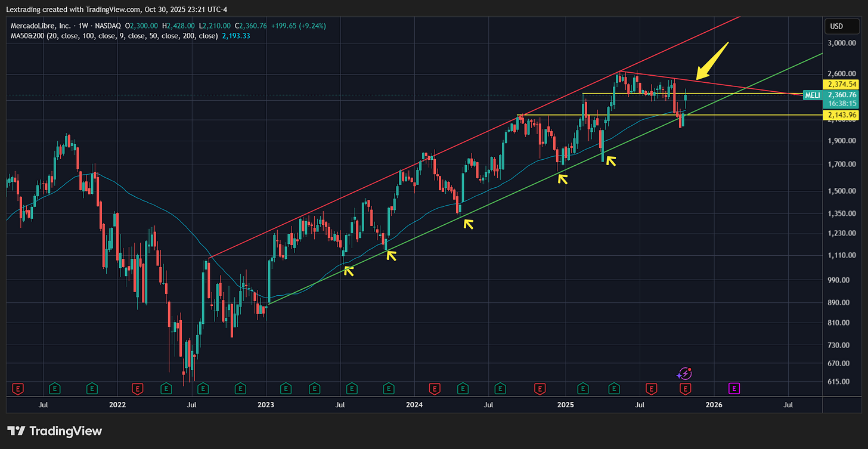Click the 1,230.00 price axis label
Viewport: 868px width, 449px height.
tap(842, 233)
